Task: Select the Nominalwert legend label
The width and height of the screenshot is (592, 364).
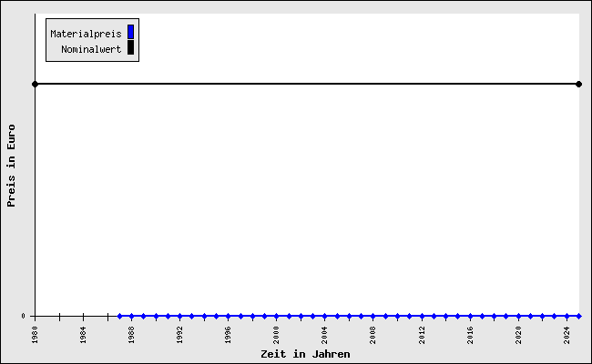Action: (x=91, y=49)
